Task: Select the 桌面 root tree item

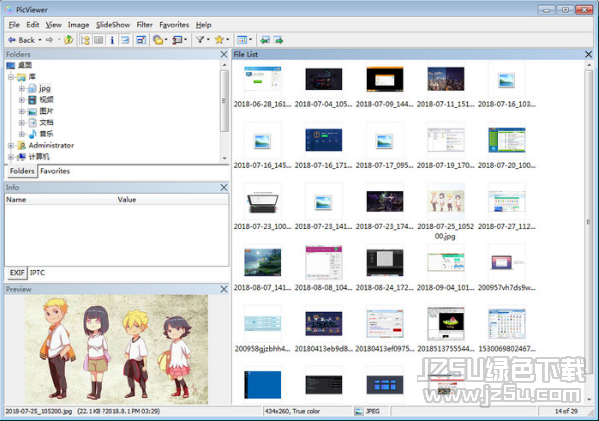Action: tap(25, 65)
